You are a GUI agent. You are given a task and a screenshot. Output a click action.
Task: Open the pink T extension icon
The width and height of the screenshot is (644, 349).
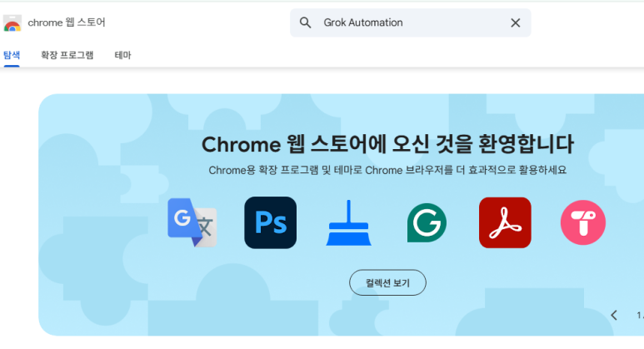(x=583, y=222)
